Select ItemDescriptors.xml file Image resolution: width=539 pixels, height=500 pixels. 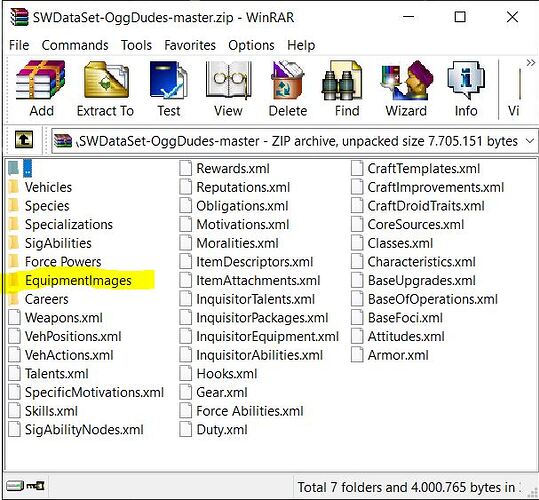tap(246, 262)
